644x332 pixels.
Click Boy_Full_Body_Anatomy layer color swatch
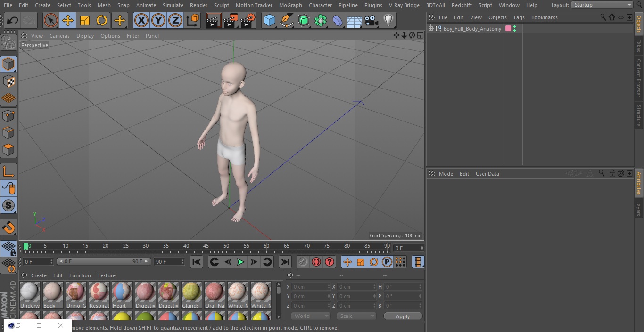click(508, 29)
